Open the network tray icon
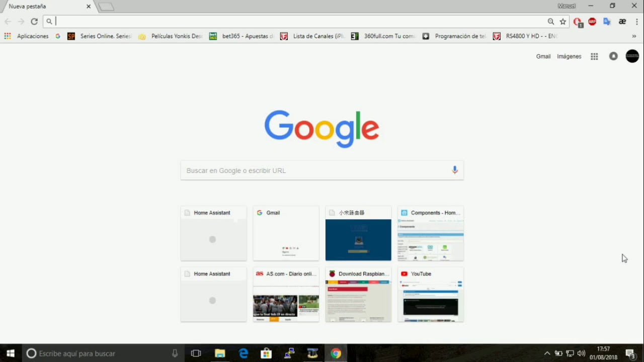 click(570, 353)
